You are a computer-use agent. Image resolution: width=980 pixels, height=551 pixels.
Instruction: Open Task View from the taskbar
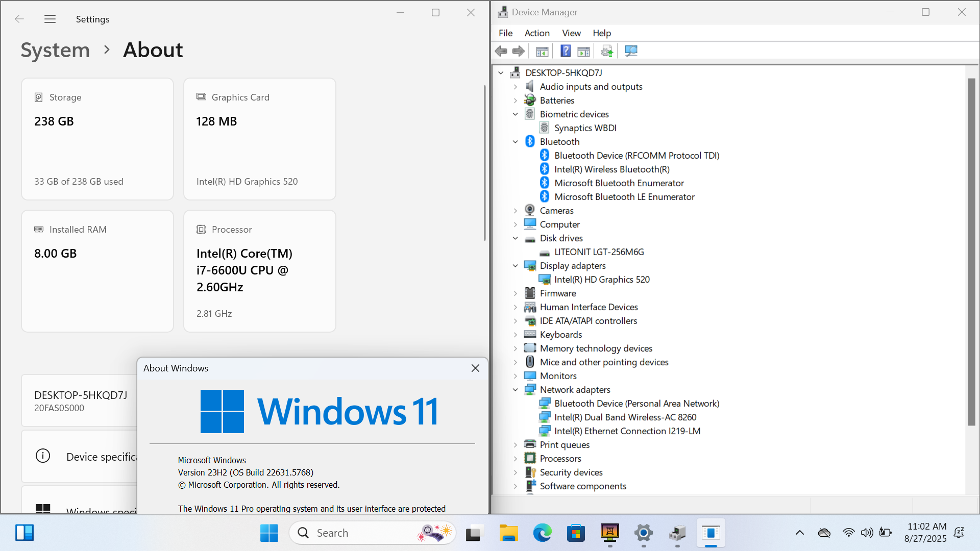[474, 533]
